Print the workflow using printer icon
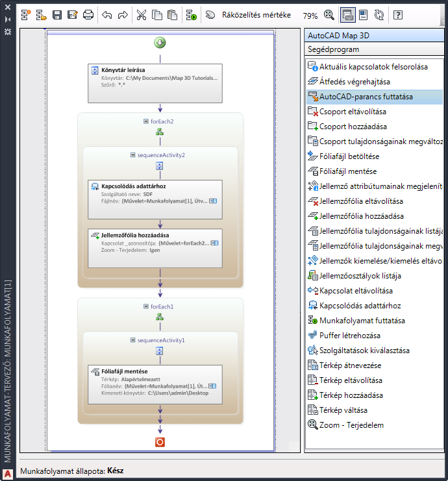The width and height of the screenshot is (448, 481). [88, 15]
